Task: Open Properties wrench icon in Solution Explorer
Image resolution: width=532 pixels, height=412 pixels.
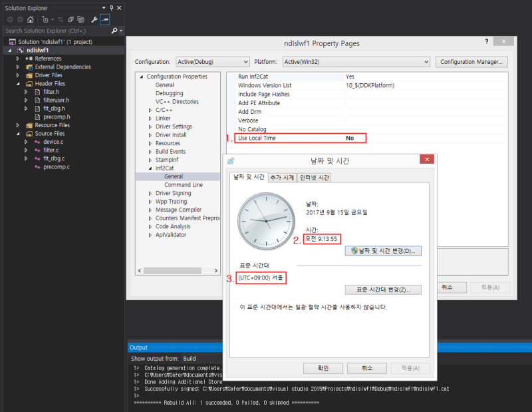Action: [x=94, y=20]
